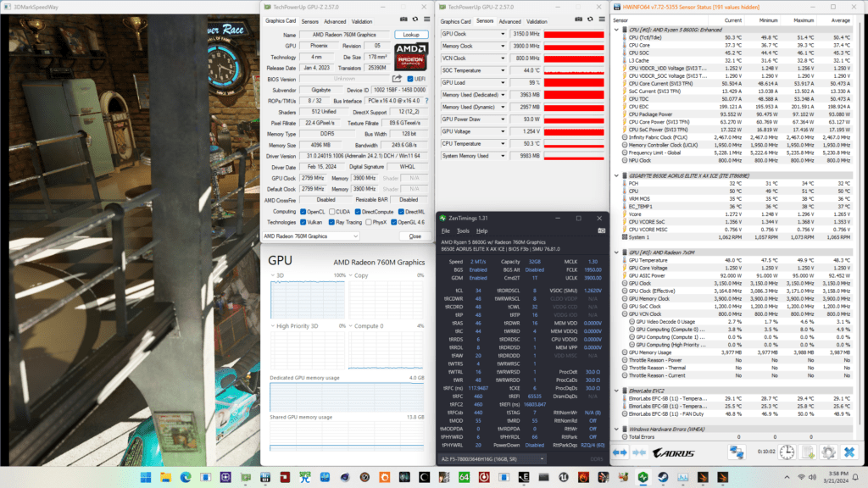The image size is (868, 488).
Task: Open Steam from taskbar
Action: click(663, 477)
